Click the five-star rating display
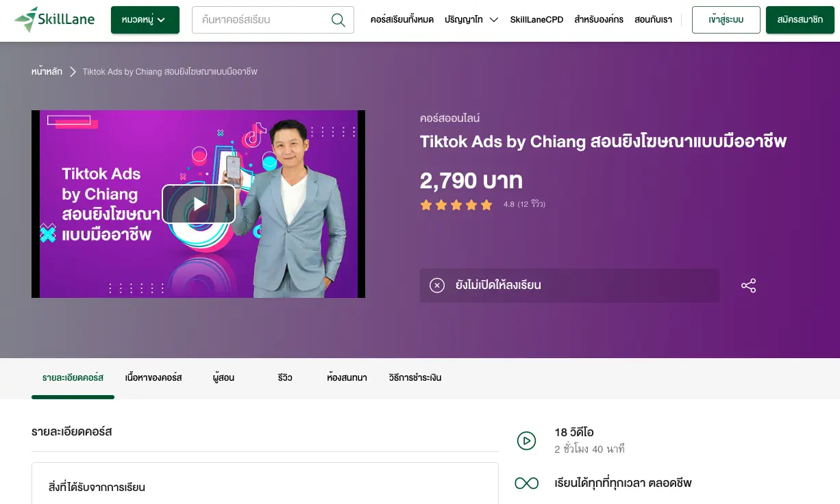The image size is (840, 504). click(456, 205)
